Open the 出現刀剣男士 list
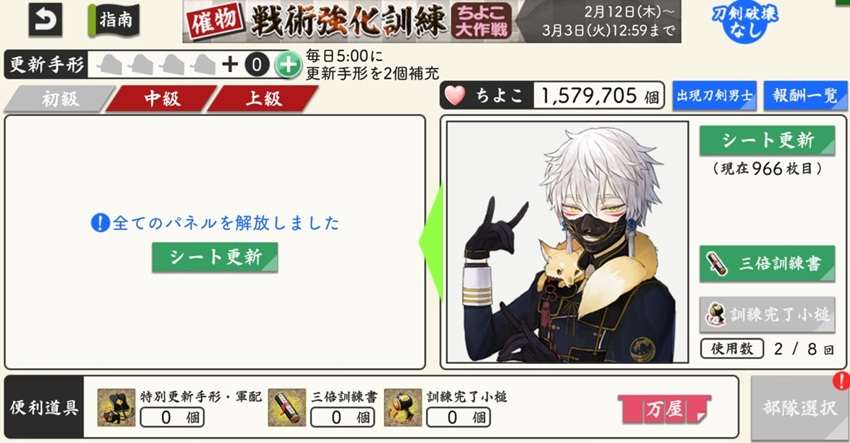 click(x=714, y=96)
